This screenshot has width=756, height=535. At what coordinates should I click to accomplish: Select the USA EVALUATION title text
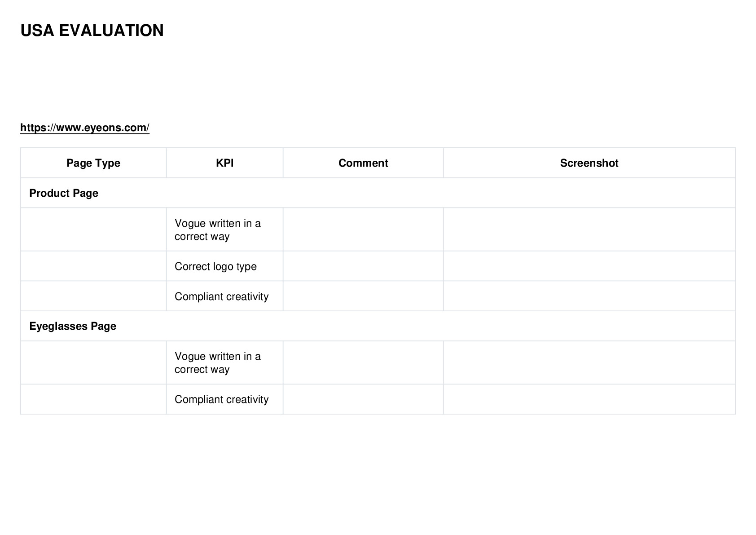point(92,31)
